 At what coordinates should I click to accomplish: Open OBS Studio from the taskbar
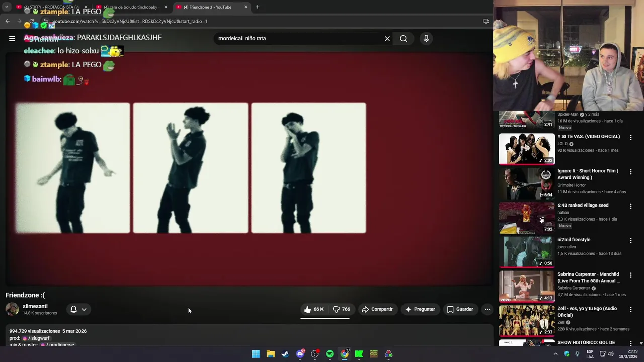315,354
